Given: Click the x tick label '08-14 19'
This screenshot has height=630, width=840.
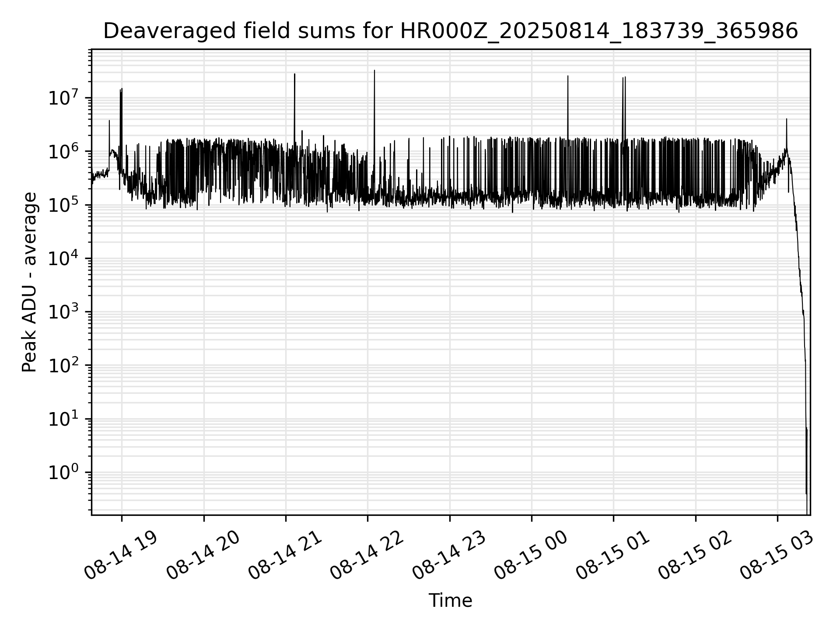Looking at the screenshot, I should coord(121,556).
